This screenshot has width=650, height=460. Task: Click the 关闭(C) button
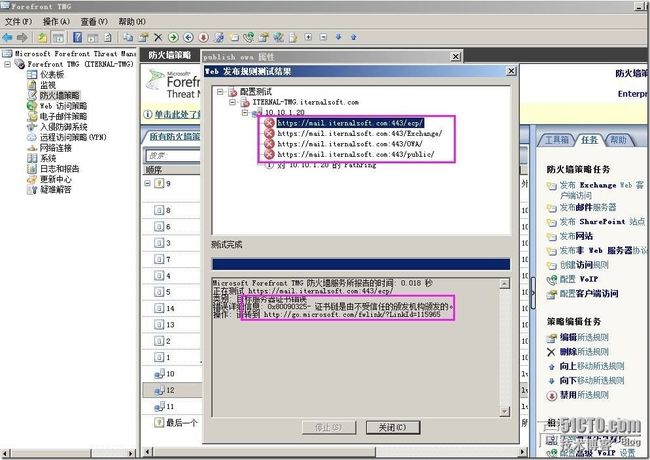click(393, 427)
